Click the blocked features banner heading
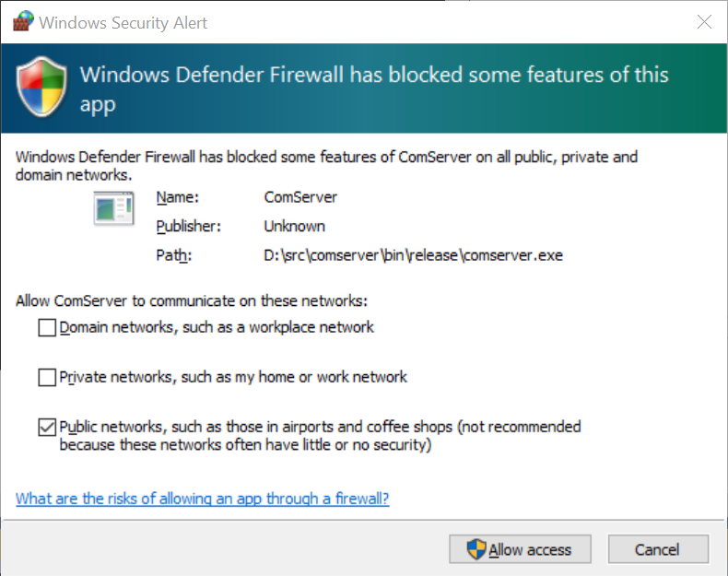728x576 pixels. pyautogui.click(x=374, y=88)
